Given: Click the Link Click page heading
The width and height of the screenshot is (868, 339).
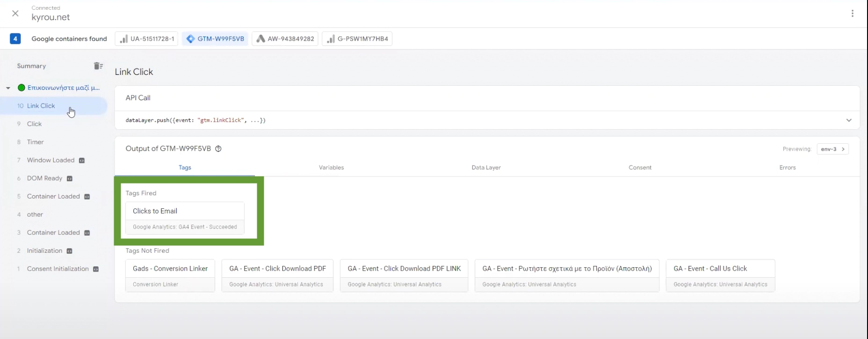Looking at the screenshot, I should click(134, 72).
